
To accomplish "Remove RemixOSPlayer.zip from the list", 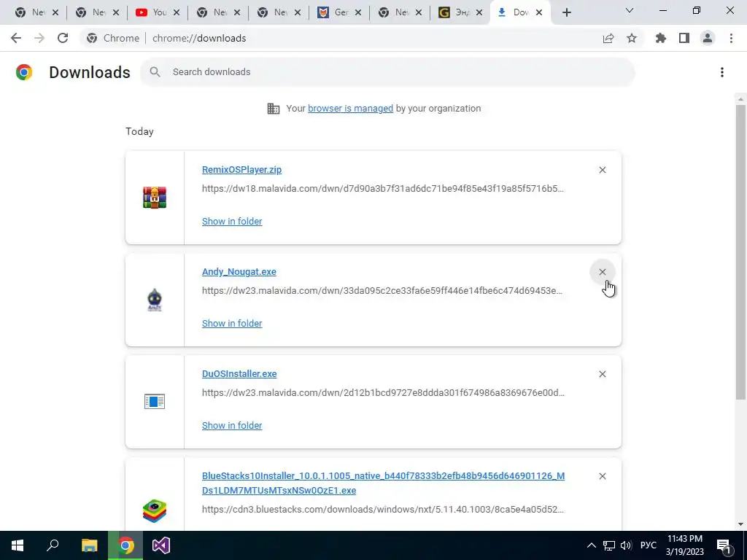I will (x=602, y=170).
